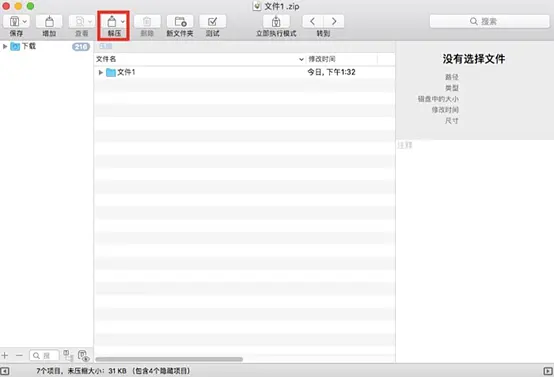Image resolution: width=554 pixels, height=377 pixels.
Task: Create a new folder with 新文件夹
Action: coord(180,22)
